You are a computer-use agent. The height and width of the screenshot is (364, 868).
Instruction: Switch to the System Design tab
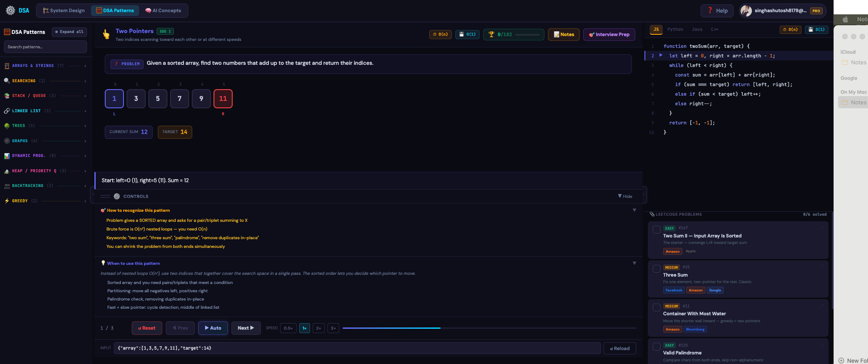tap(64, 10)
